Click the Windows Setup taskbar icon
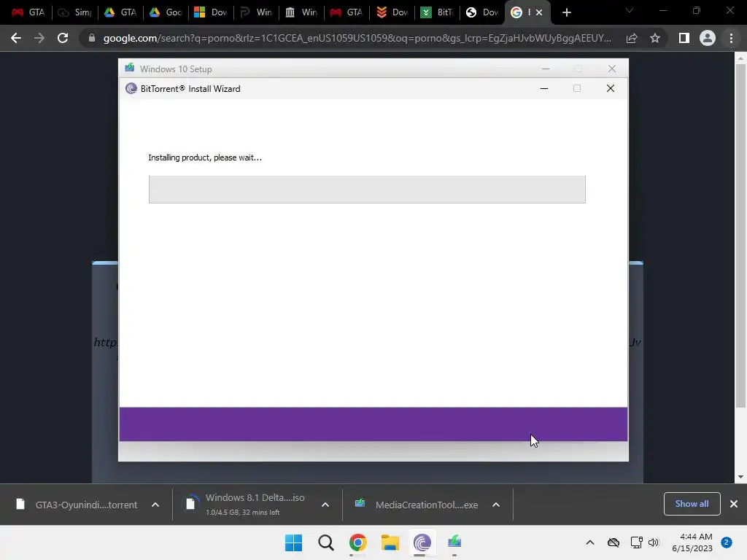This screenshot has width=747, height=560. (x=454, y=542)
